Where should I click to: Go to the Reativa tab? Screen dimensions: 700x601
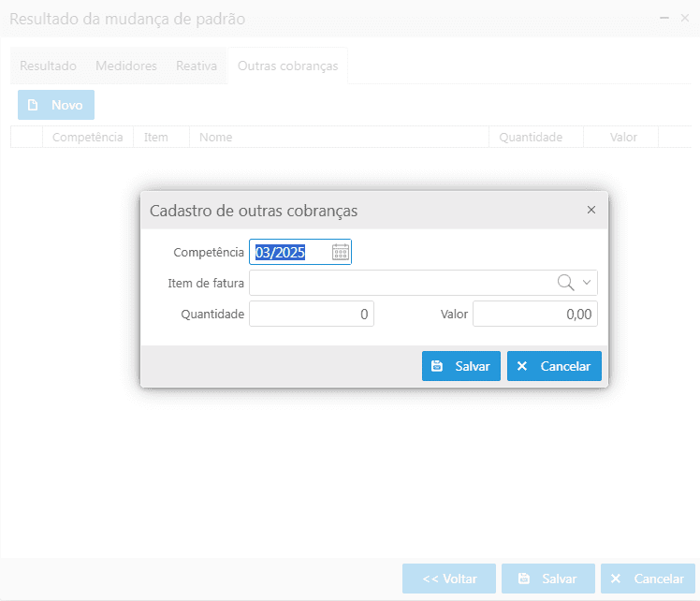tap(197, 66)
